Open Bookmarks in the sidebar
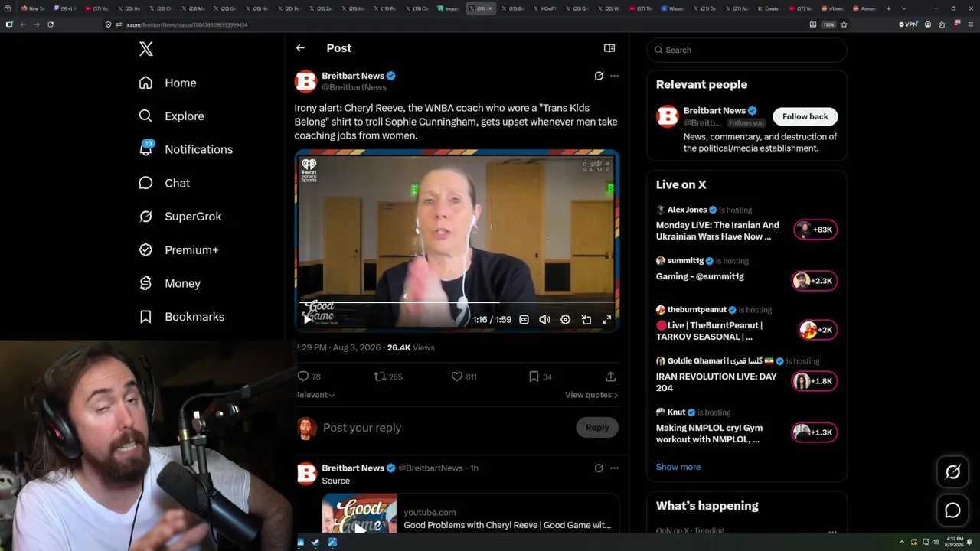Viewport: 980px width, 551px height. click(181, 317)
